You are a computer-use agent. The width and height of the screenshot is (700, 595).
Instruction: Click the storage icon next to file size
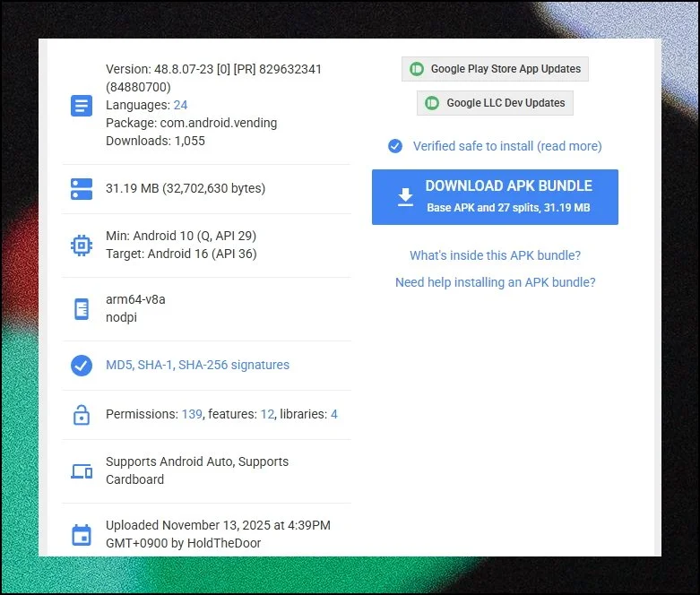point(82,189)
